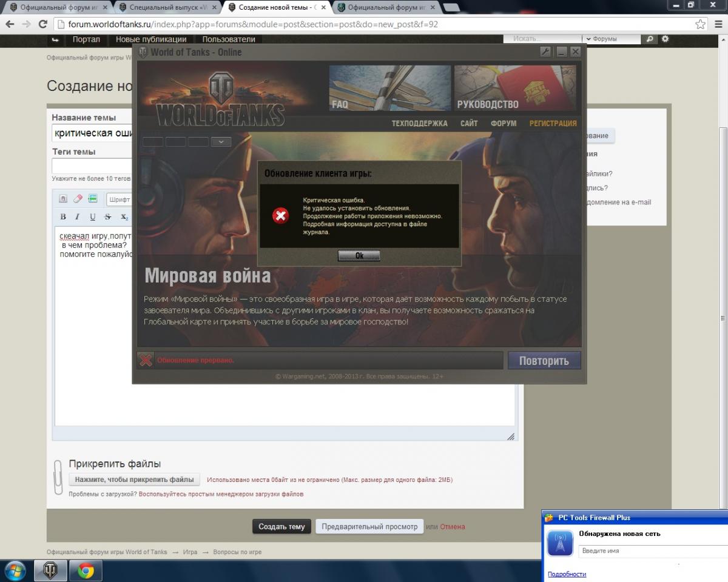
Task: Open САЙТ link in launcher menu
Action: click(x=469, y=123)
